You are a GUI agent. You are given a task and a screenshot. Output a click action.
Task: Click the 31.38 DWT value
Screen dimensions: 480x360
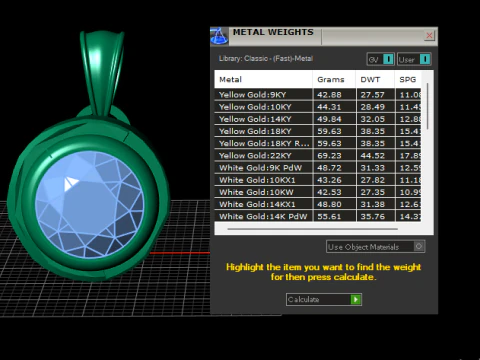pyautogui.click(x=373, y=204)
